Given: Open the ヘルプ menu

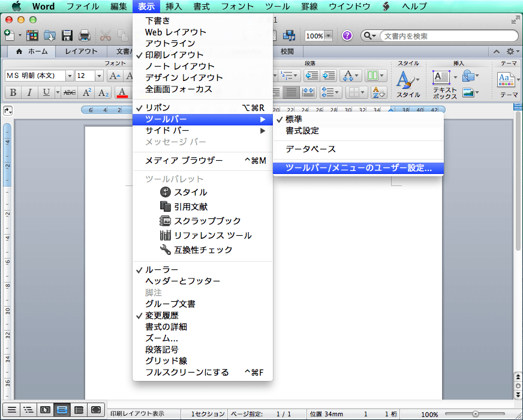Looking at the screenshot, I should coord(414,7).
